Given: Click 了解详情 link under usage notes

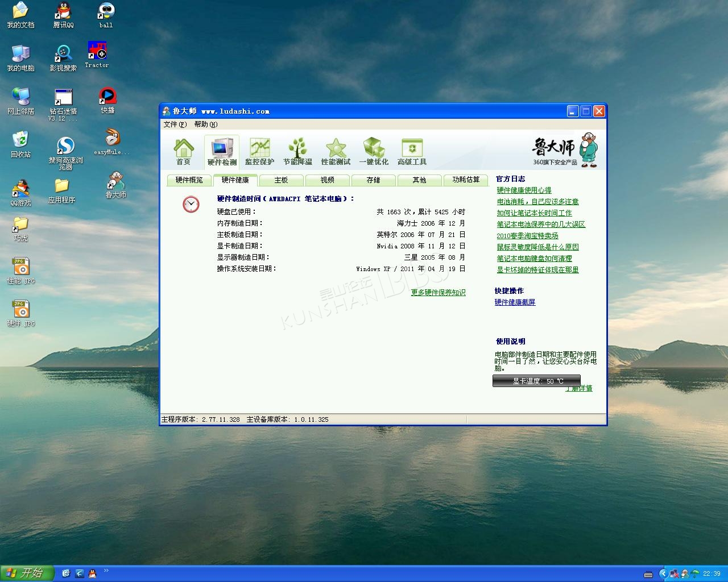Looking at the screenshot, I should click(579, 389).
